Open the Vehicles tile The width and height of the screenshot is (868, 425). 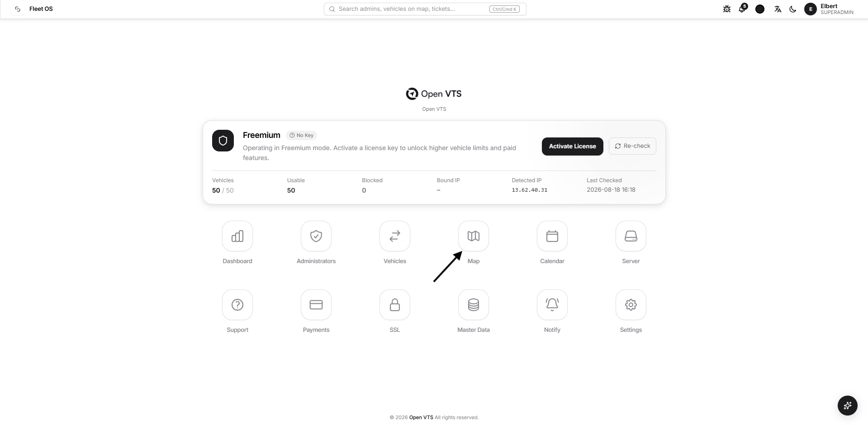pos(395,236)
